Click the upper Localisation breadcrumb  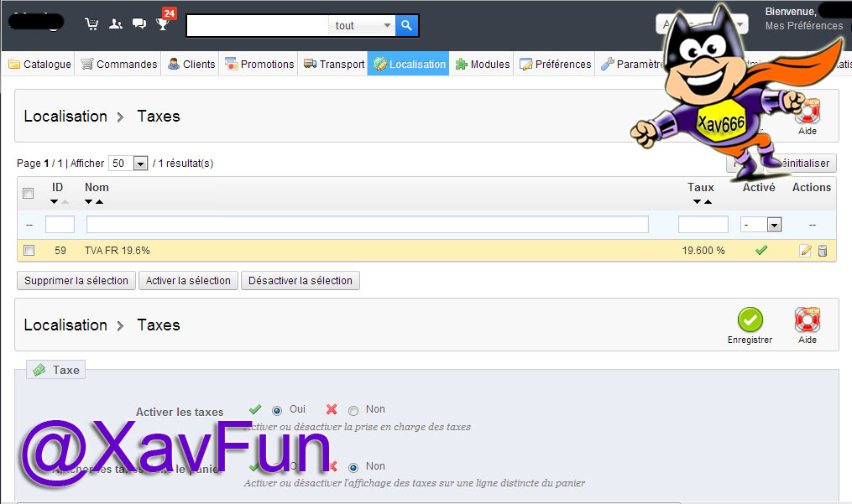tap(65, 117)
